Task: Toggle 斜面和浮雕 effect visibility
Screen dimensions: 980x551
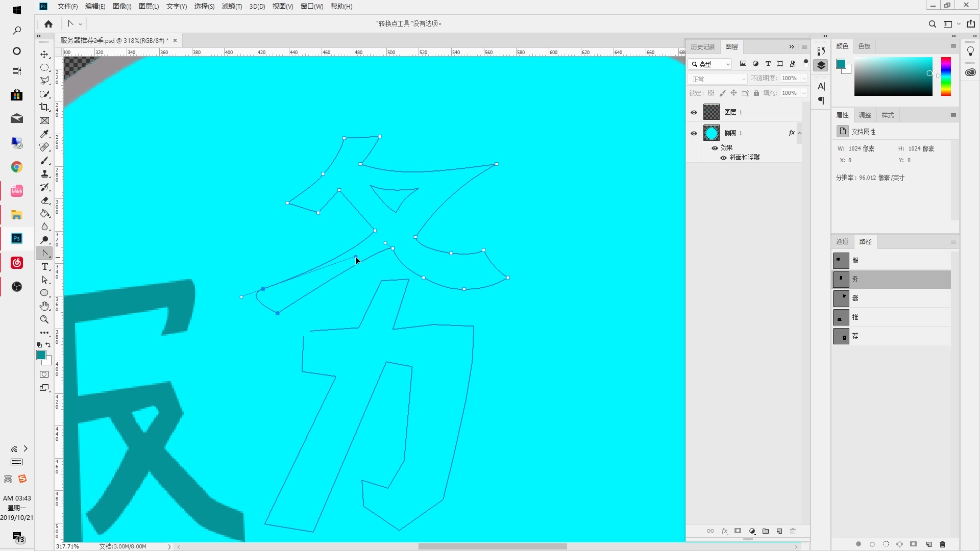Action: click(x=723, y=158)
